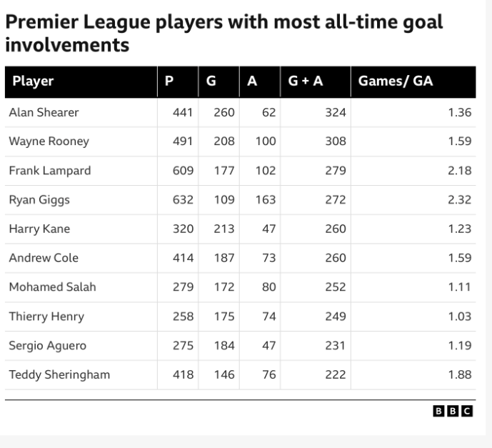Click Alan Shearer's 324 G + A value
The image size is (492, 448).
tap(336, 112)
